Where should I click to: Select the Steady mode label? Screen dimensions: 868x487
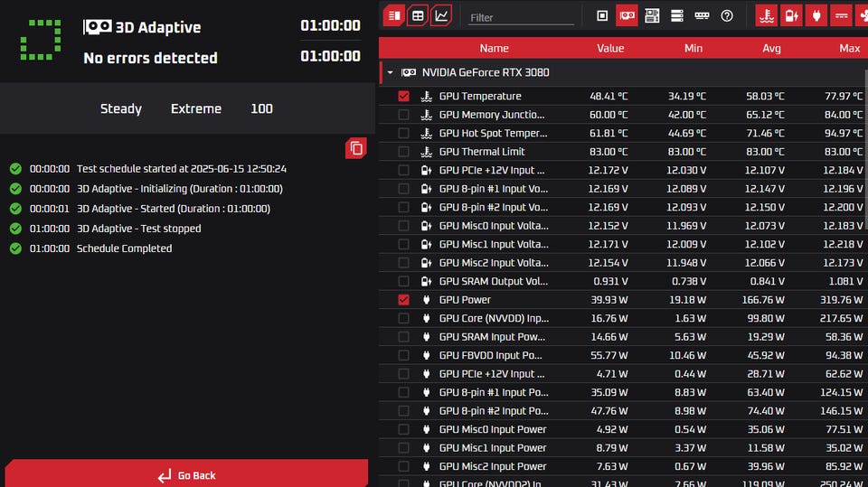point(120,109)
